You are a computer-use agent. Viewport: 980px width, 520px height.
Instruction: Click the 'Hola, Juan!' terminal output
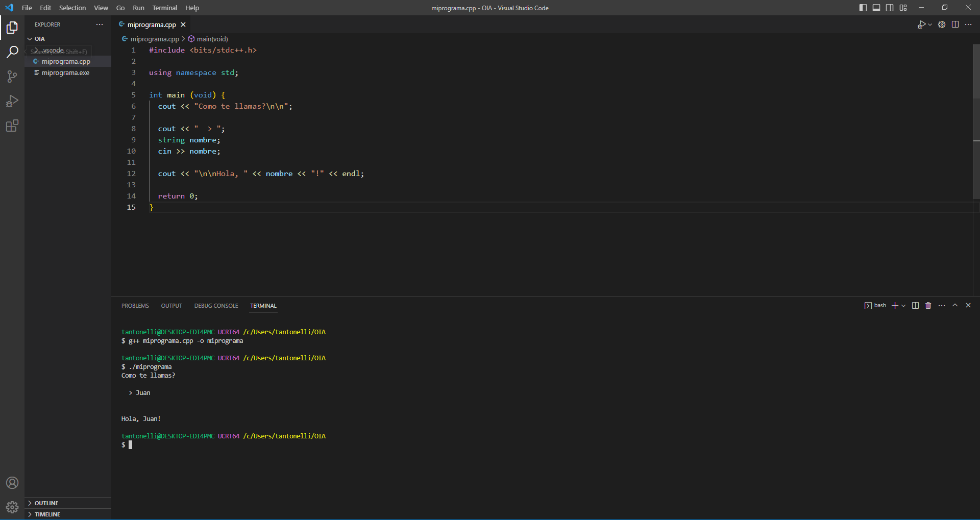tap(141, 419)
